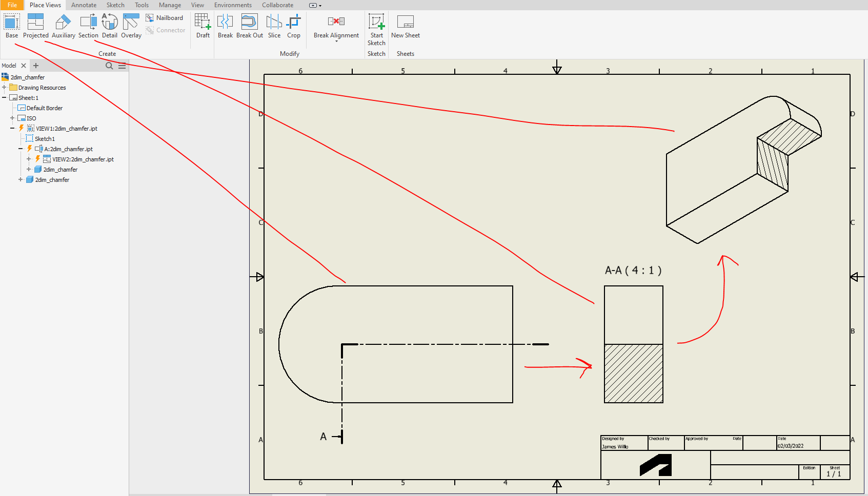The width and height of the screenshot is (868, 496).
Task: Click the search icon in the Model browser
Action: 109,66
